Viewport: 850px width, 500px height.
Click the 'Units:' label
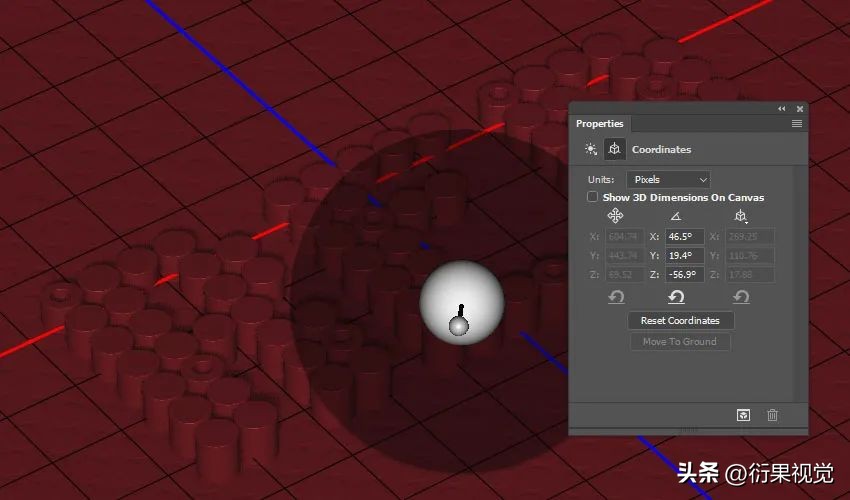point(601,180)
